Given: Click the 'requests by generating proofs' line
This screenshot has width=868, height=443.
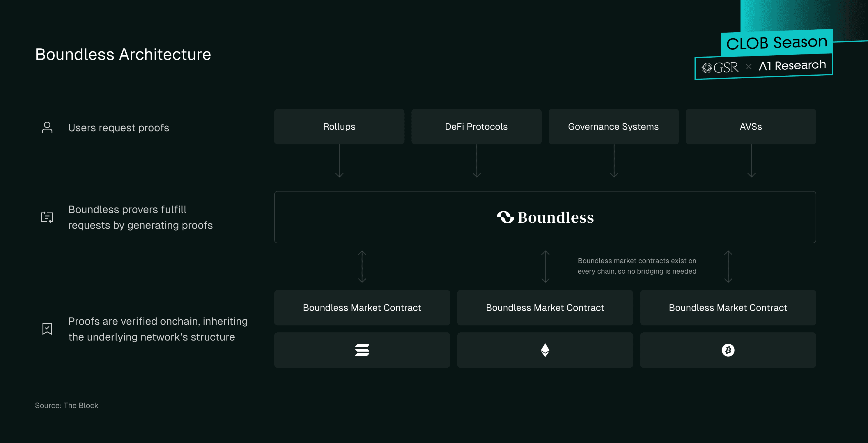Looking at the screenshot, I should tap(141, 225).
